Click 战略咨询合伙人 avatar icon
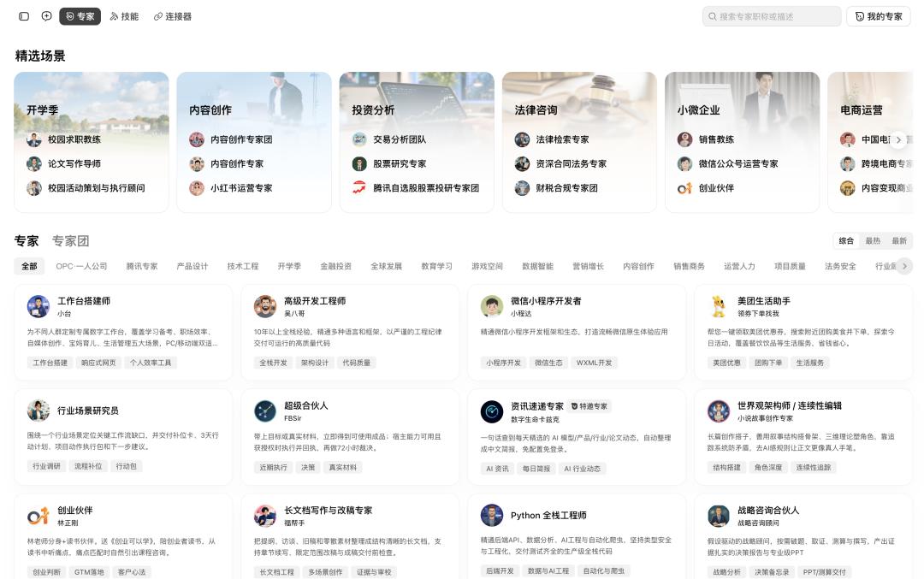Screen dimensions: 924x579 pyautogui.click(x=719, y=516)
